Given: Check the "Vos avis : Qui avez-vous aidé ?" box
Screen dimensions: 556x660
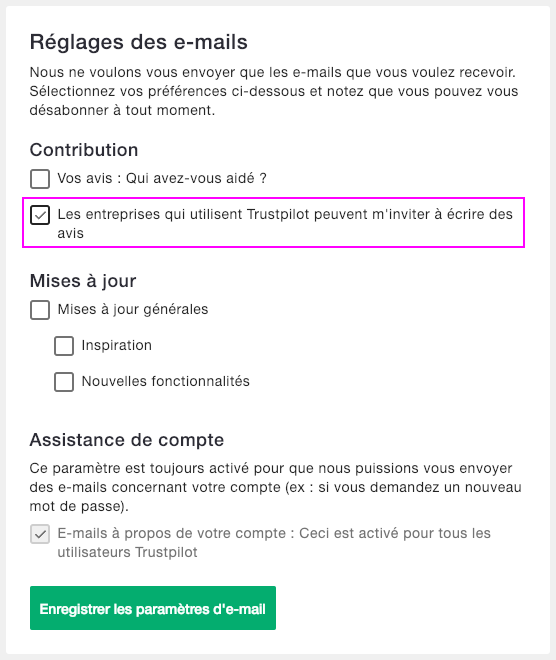Looking at the screenshot, I should (x=40, y=179).
